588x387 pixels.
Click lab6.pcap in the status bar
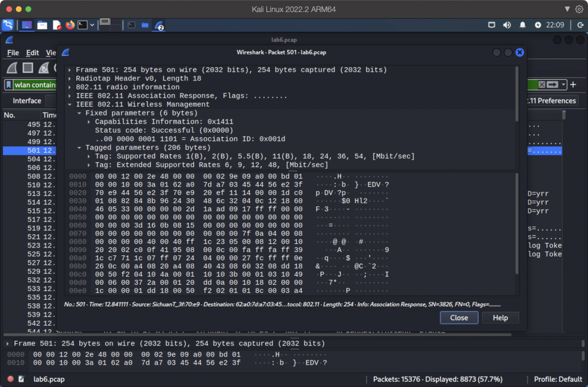49,379
